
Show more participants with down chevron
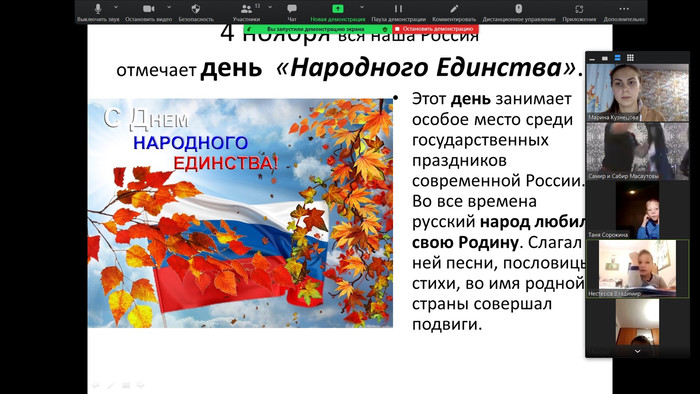pos(638,352)
